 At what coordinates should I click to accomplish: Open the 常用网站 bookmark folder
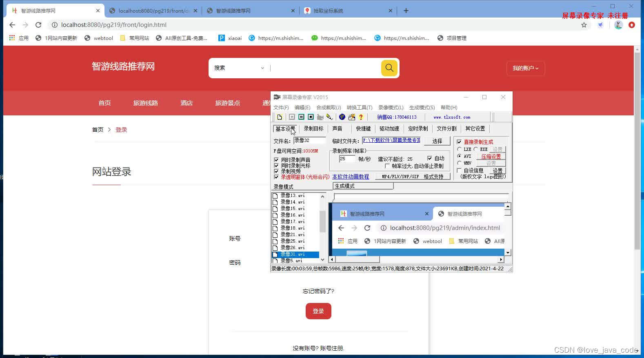(134, 38)
